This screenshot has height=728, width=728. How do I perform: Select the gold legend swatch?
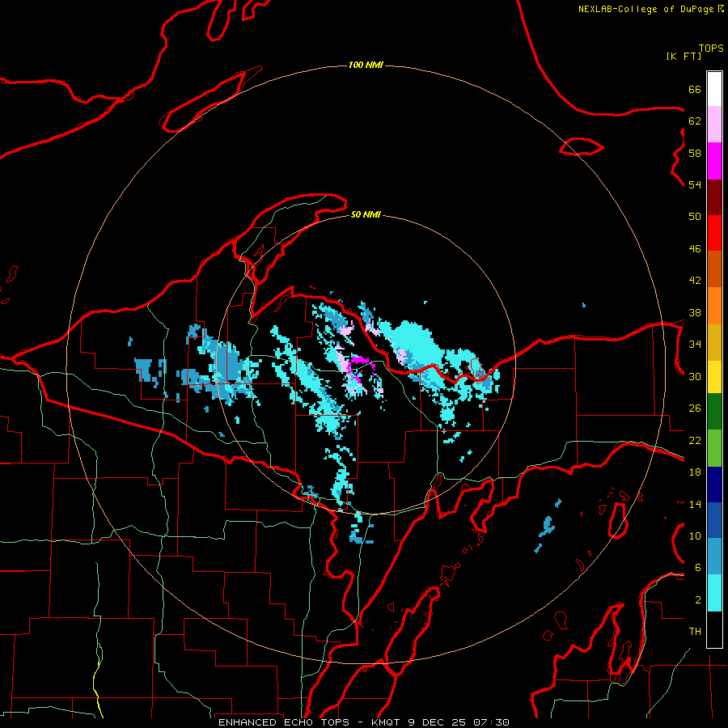714,342
